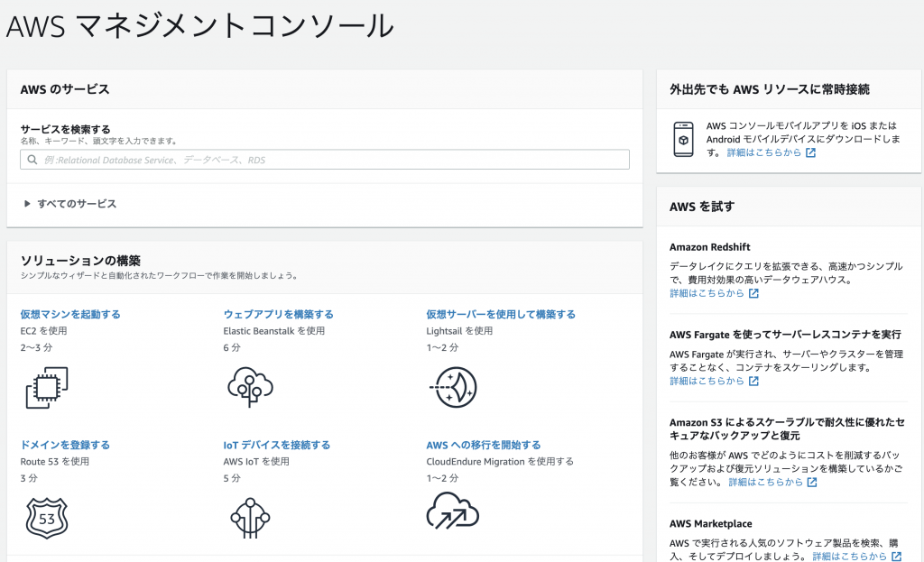
Task: Click external link icon beside mobile app link
Action: click(811, 152)
